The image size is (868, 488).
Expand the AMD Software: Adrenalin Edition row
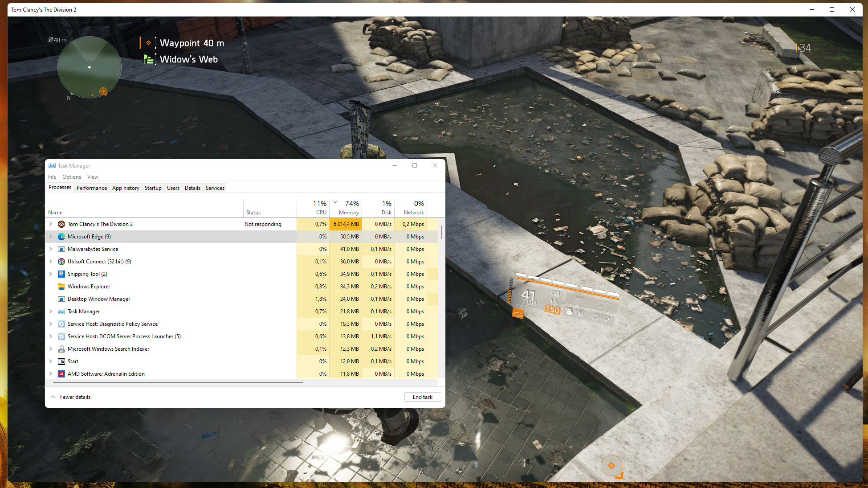click(x=51, y=374)
